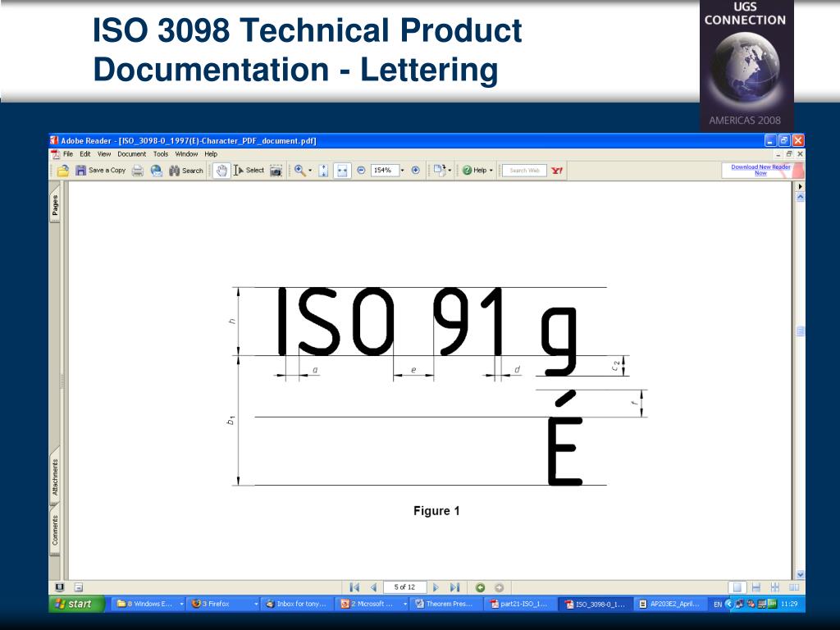Click the zoom out minus button
This screenshot has height=630, width=840.
(361, 171)
